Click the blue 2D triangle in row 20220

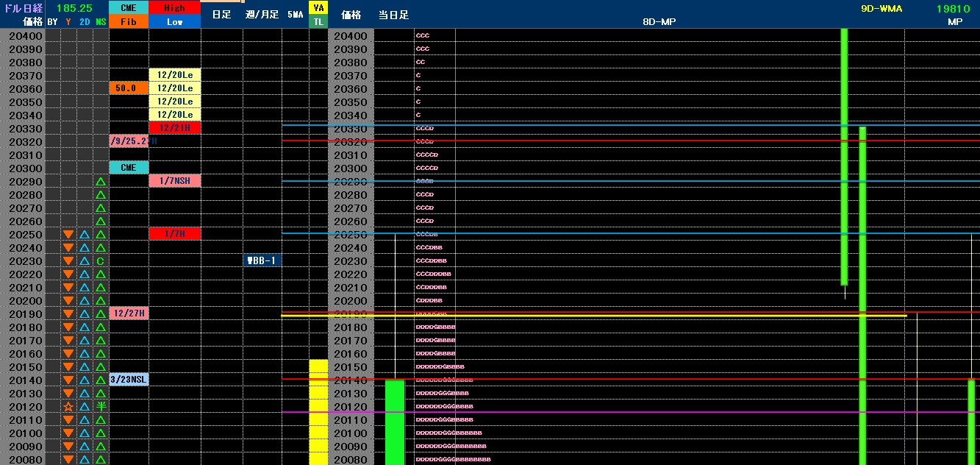(85, 274)
